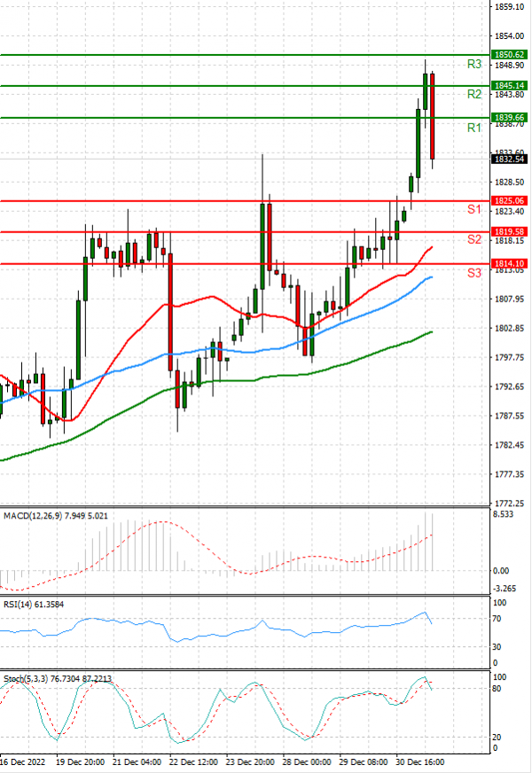Click the 1854.00 price scale value
The width and height of the screenshot is (532, 773).
pos(509,36)
